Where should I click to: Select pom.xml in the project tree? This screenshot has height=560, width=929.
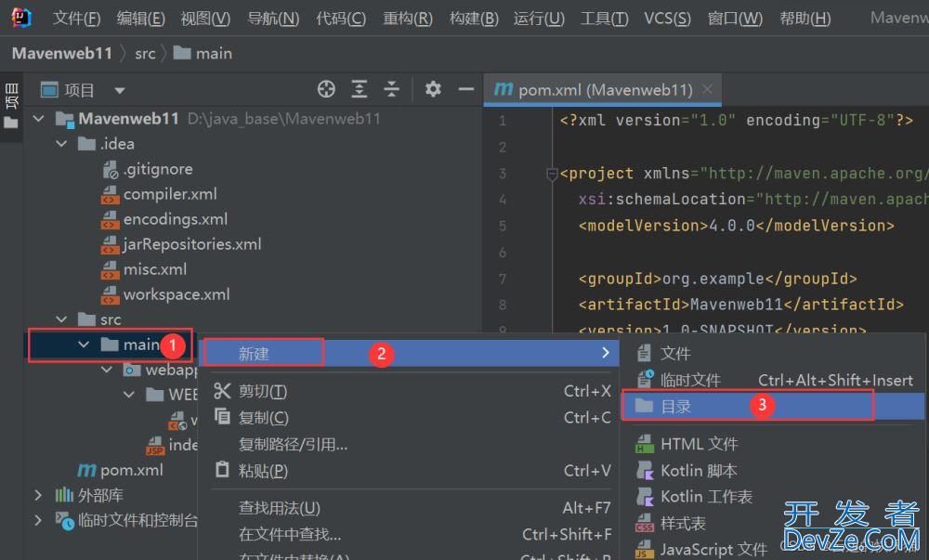point(120,471)
